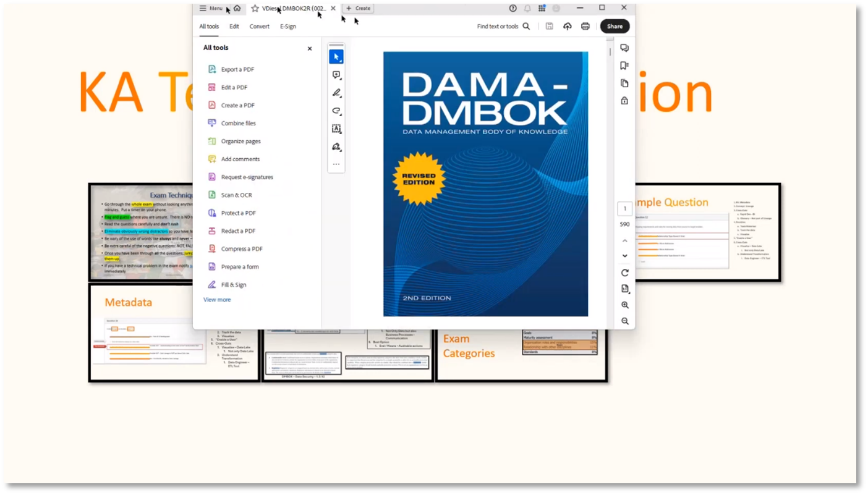Screen dimensions: 868x495
Task: Click the rotate page icon
Action: [624, 273]
